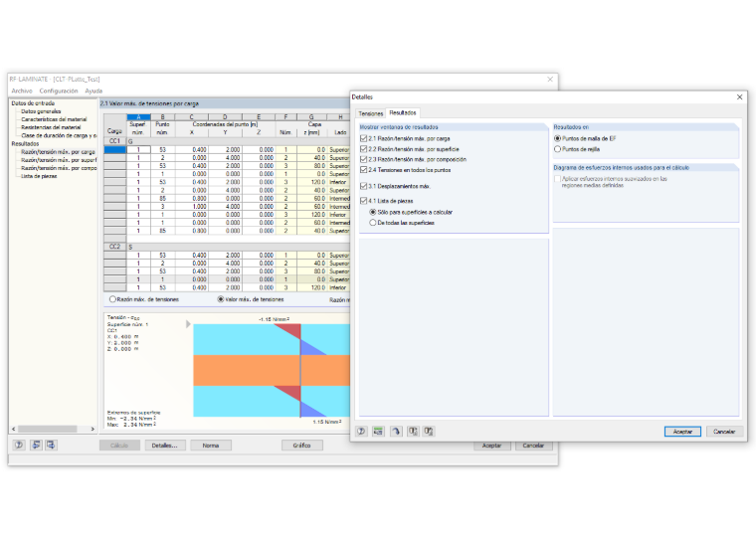756x539 pixels.
Task: Toggle 2.2 Razón/tensión máx. por superficie checkbox
Action: tap(363, 149)
